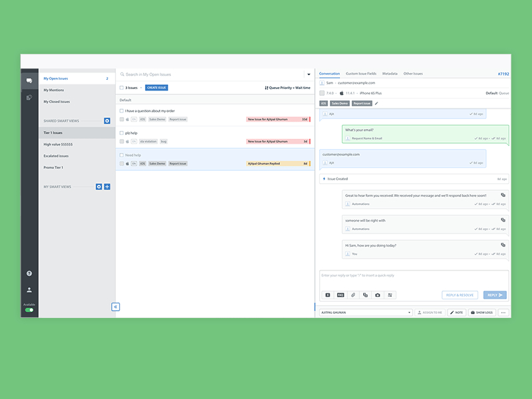Image resolution: width=532 pixels, height=399 pixels.
Task: Open the help question mark icon
Action: pyautogui.click(x=29, y=273)
